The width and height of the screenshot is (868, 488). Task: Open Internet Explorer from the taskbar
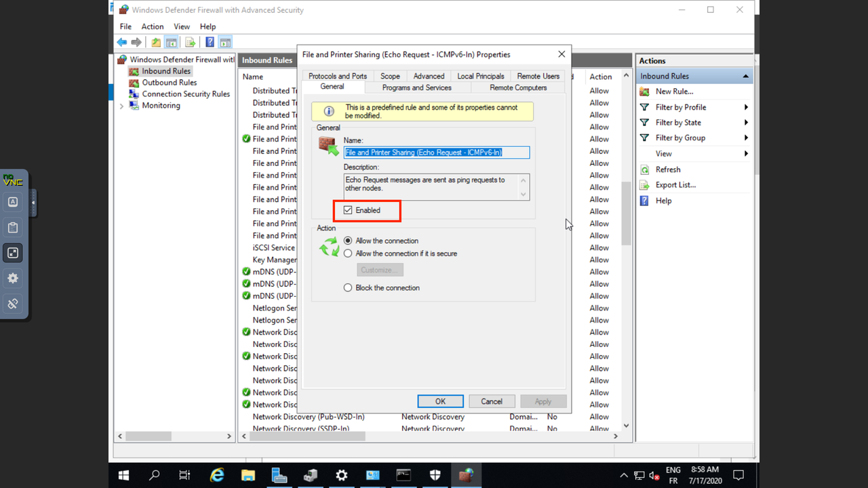(x=217, y=475)
